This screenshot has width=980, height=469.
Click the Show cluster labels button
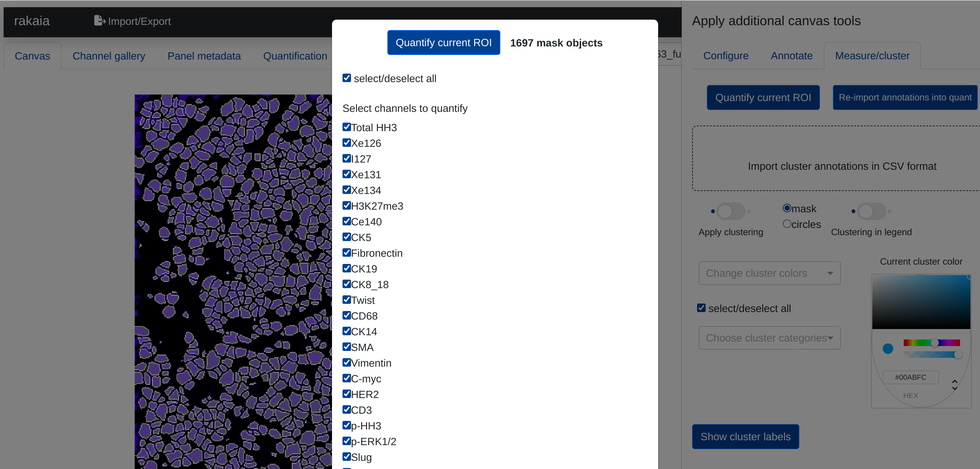pyautogui.click(x=745, y=436)
